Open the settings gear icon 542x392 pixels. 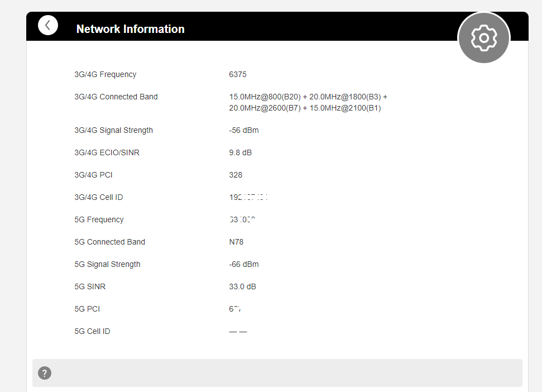(483, 38)
